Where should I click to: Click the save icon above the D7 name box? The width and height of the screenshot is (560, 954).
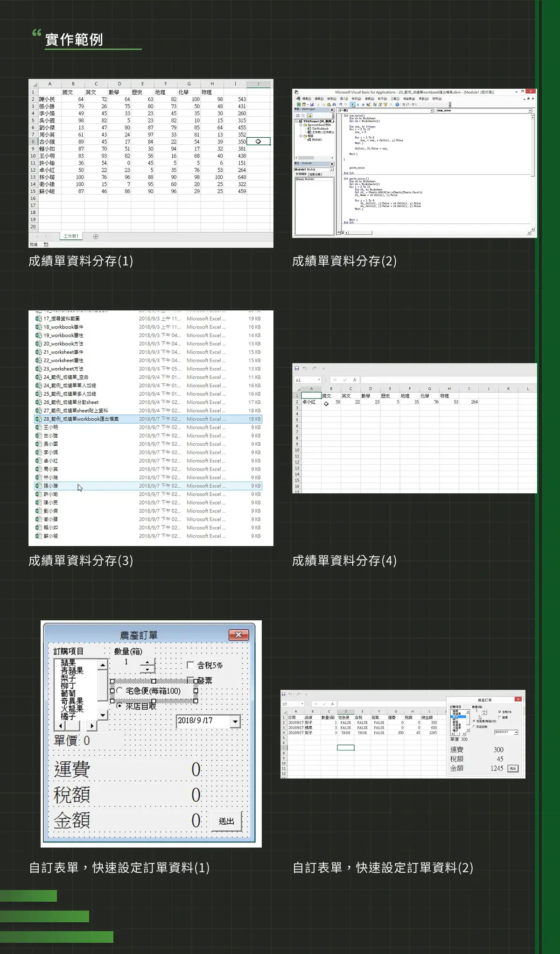click(x=284, y=694)
